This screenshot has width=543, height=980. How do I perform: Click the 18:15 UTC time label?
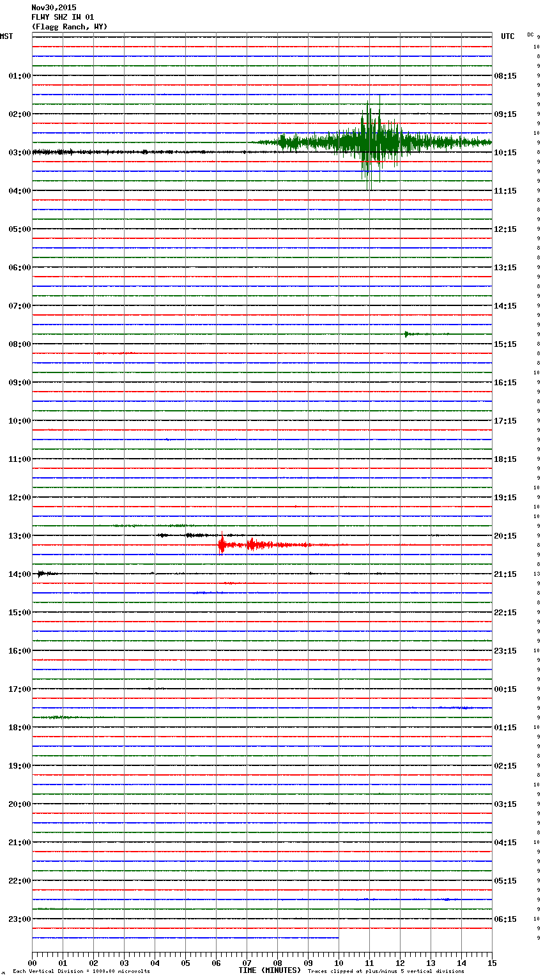click(505, 459)
